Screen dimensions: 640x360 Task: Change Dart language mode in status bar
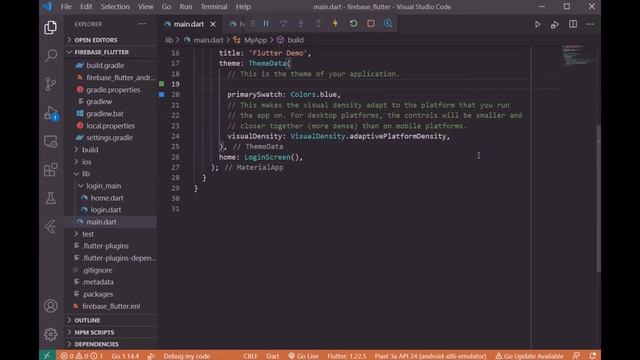click(x=273, y=356)
